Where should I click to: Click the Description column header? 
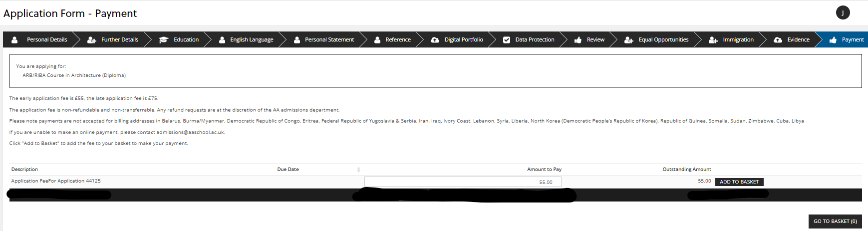24,169
